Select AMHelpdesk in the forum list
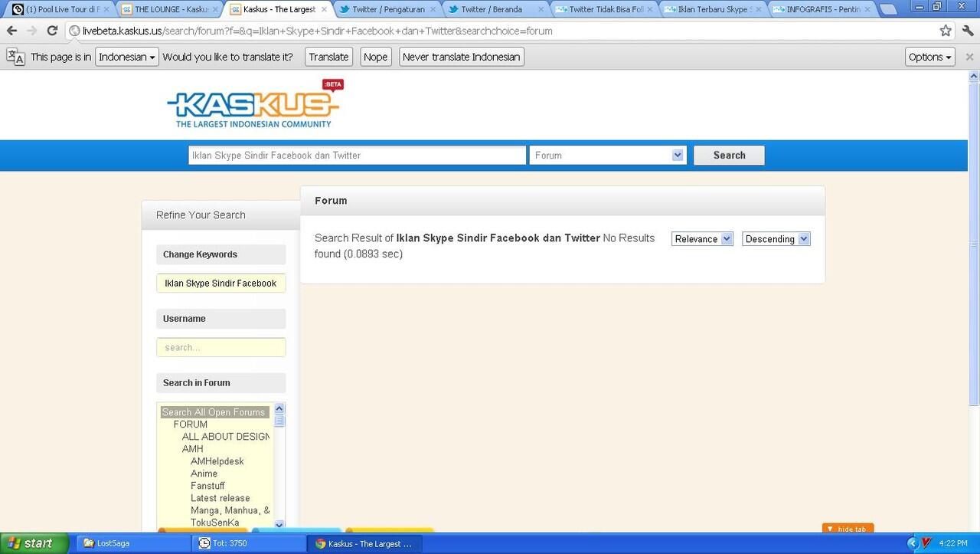Image resolution: width=980 pixels, height=554 pixels. 217,461
